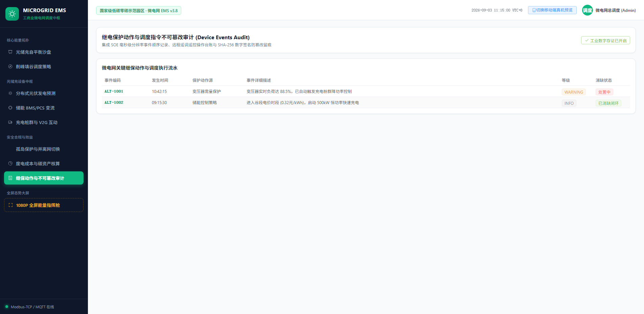Click the 储能 BMS/PCS 变流 chip icon

[x=10, y=108]
